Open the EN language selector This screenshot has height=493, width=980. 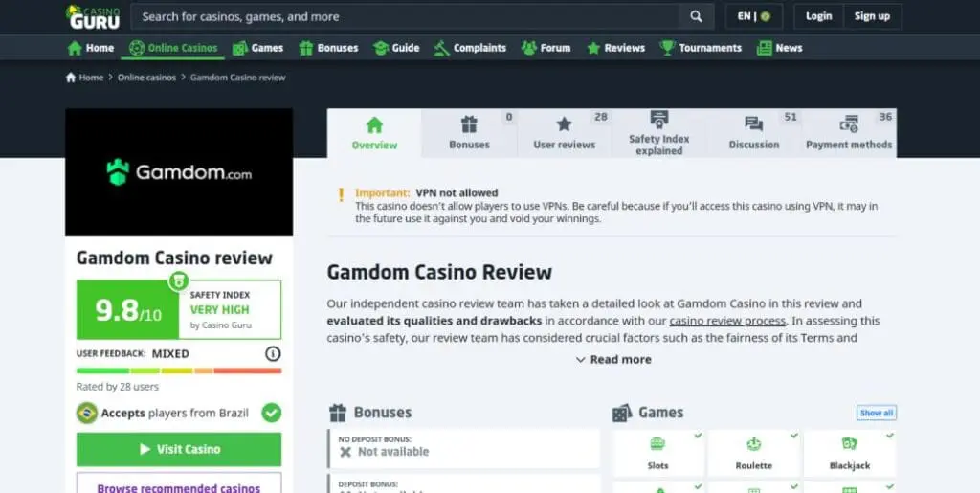click(754, 17)
